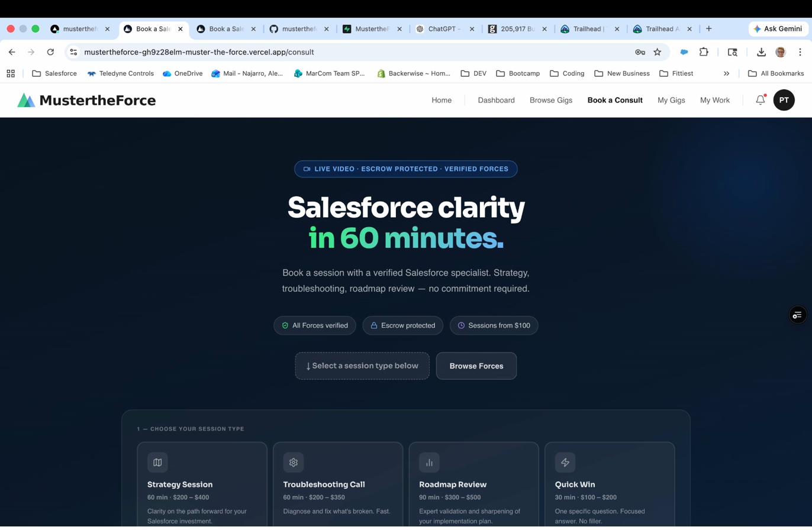Bookmark page with the star icon
Image resolution: width=812 pixels, height=530 pixels.
(x=657, y=52)
